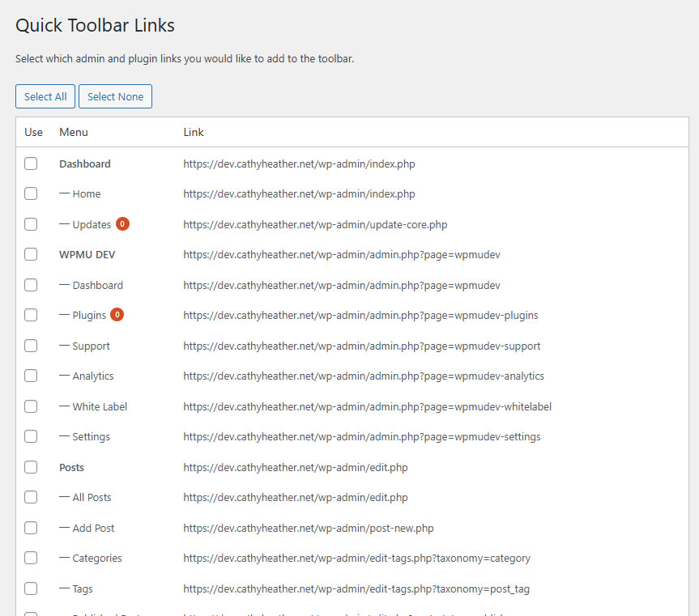Enable the Analytics checkbox

click(31, 376)
